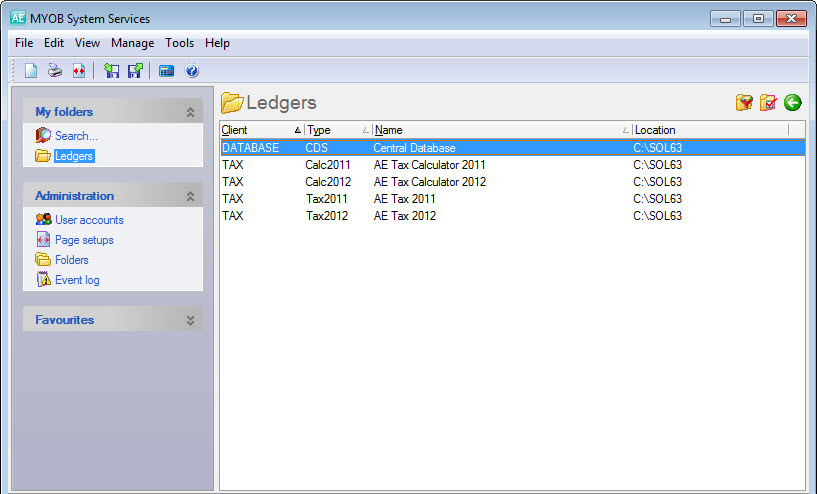Image resolution: width=817 pixels, height=494 pixels.
Task: Select the AE Tax Calculator 2011 row
Action: 512,165
